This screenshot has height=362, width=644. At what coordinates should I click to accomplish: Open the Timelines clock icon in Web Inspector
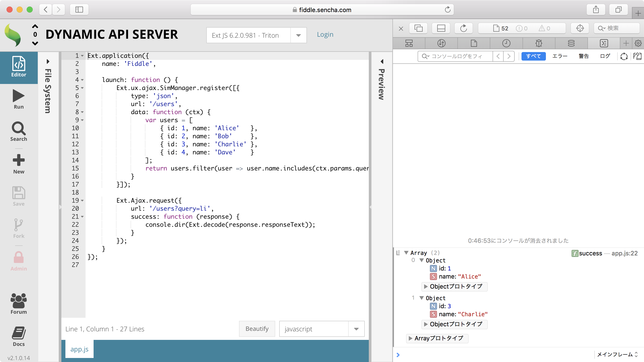pos(506,43)
